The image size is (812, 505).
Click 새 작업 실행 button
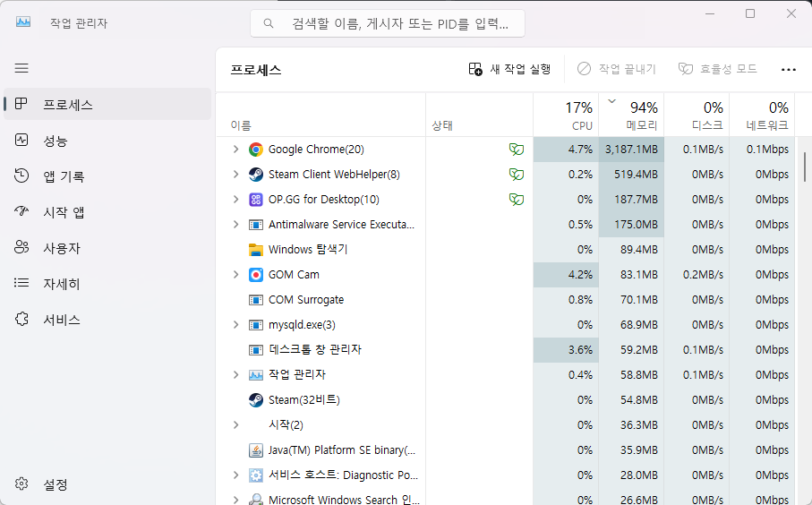pyautogui.click(x=509, y=69)
